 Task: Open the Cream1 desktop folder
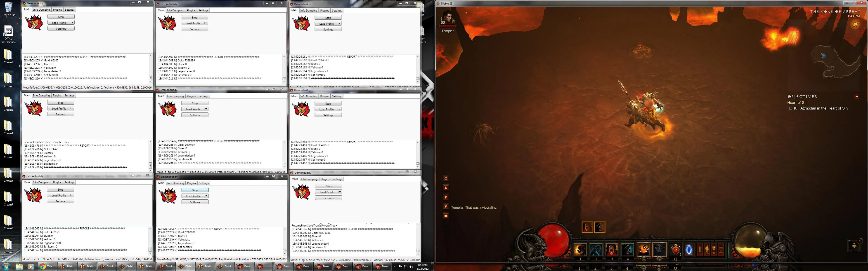click(8, 56)
